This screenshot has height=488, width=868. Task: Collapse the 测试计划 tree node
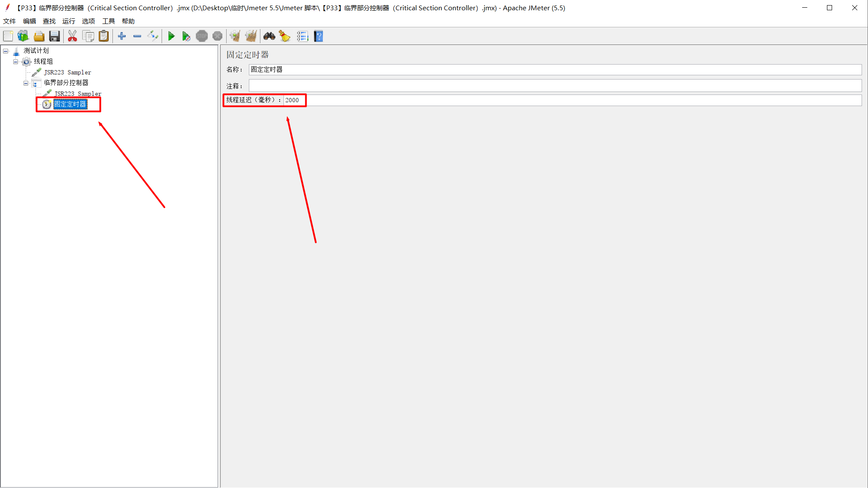(x=6, y=51)
